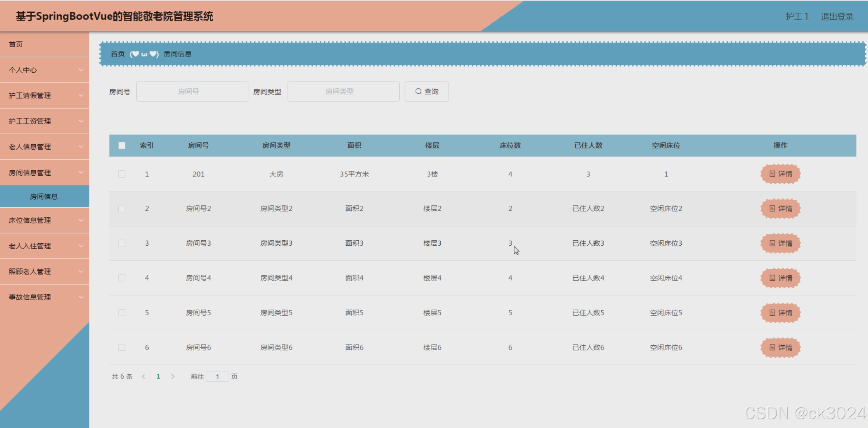Select checkbox for row 房间号5
The width and height of the screenshot is (868, 428).
coord(122,313)
